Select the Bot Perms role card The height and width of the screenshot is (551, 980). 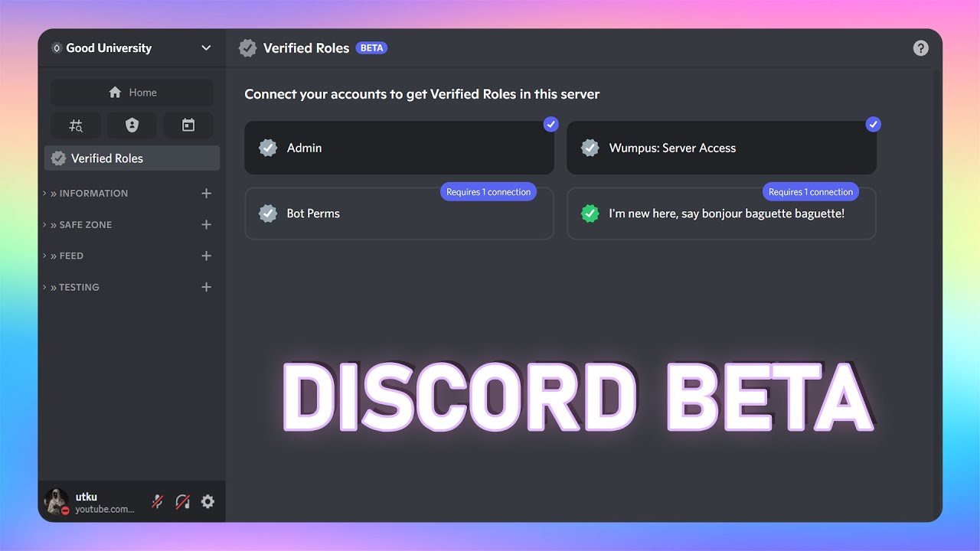tap(399, 214)
